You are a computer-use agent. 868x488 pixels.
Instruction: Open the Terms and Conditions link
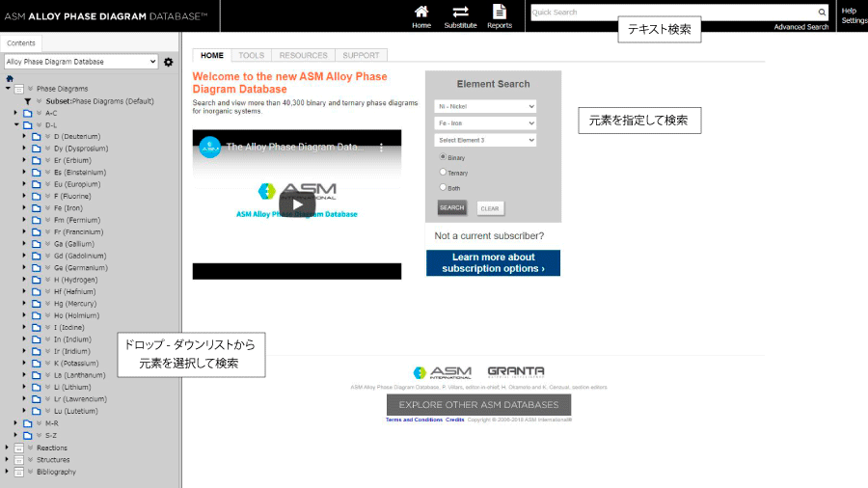[414, 420]
